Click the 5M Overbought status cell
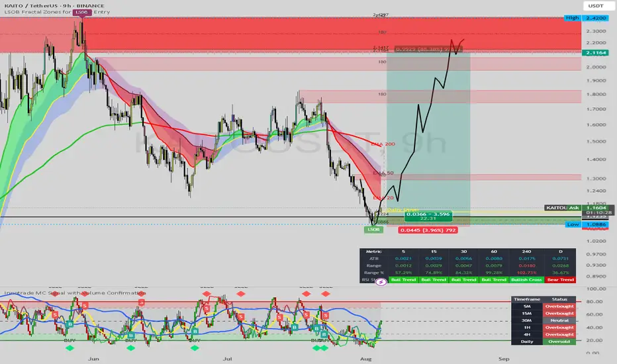The width and height of the screenshot is (617, 364). (x=559, y=306)
